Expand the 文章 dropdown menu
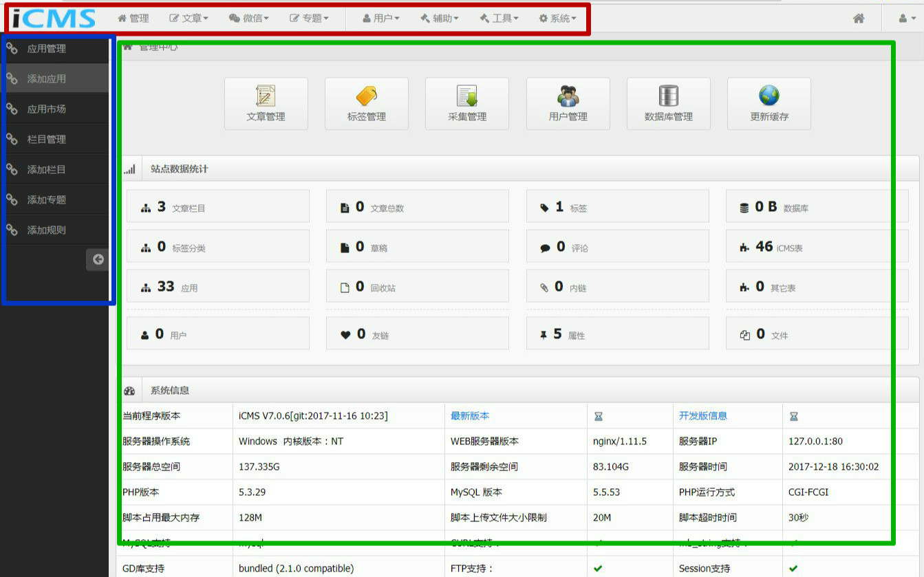This screenshot has width=924, height=577. tap(189, 19)
